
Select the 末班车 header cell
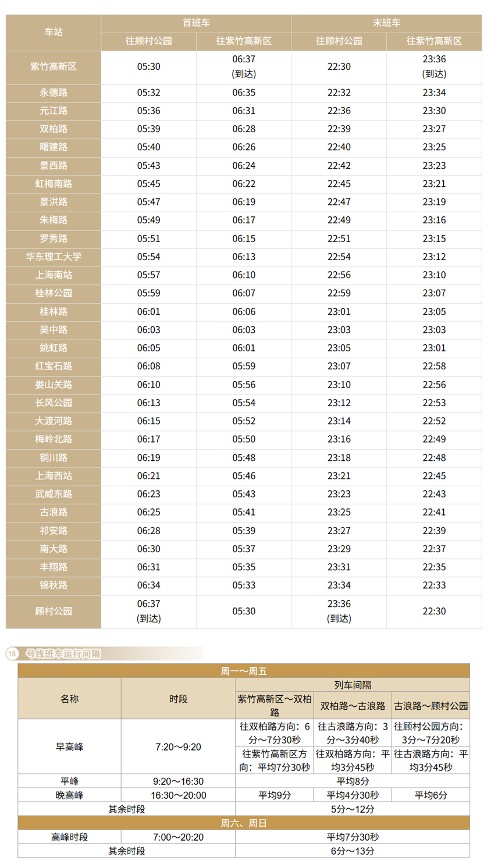pyautogui.click(x=386, y=23)
